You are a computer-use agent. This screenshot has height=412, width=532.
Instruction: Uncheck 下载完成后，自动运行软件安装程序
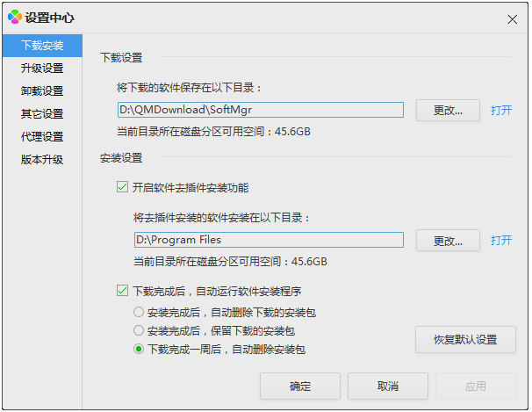[122, 291]
